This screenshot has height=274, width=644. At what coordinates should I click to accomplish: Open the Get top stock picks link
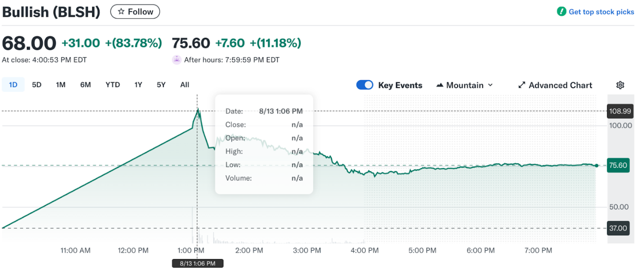[x=601, y=11]
